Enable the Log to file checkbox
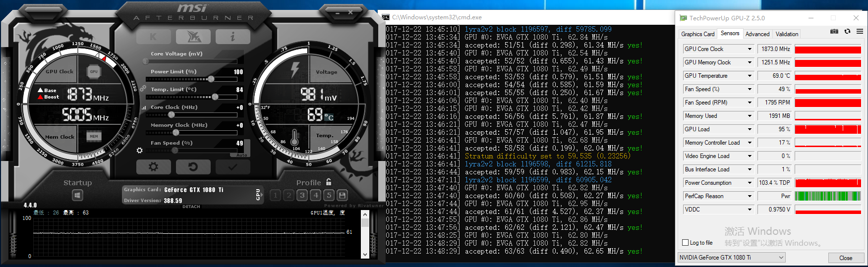868x267 pixels. tap(686, 243)
